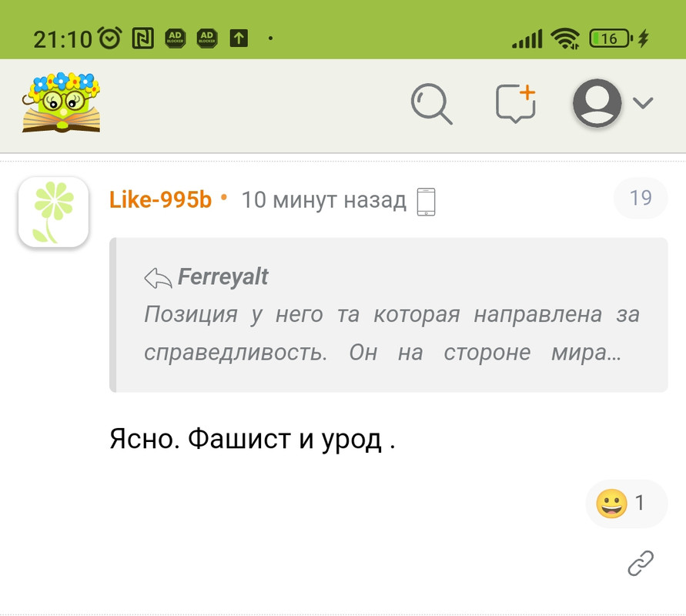Expand the profile dropdown chevron
686x616 pixels.
[x=643, y=103]
